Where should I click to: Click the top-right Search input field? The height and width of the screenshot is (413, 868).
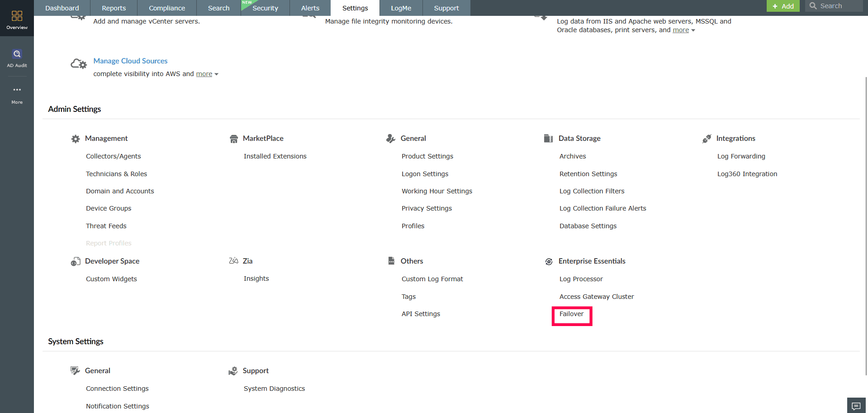834,6
